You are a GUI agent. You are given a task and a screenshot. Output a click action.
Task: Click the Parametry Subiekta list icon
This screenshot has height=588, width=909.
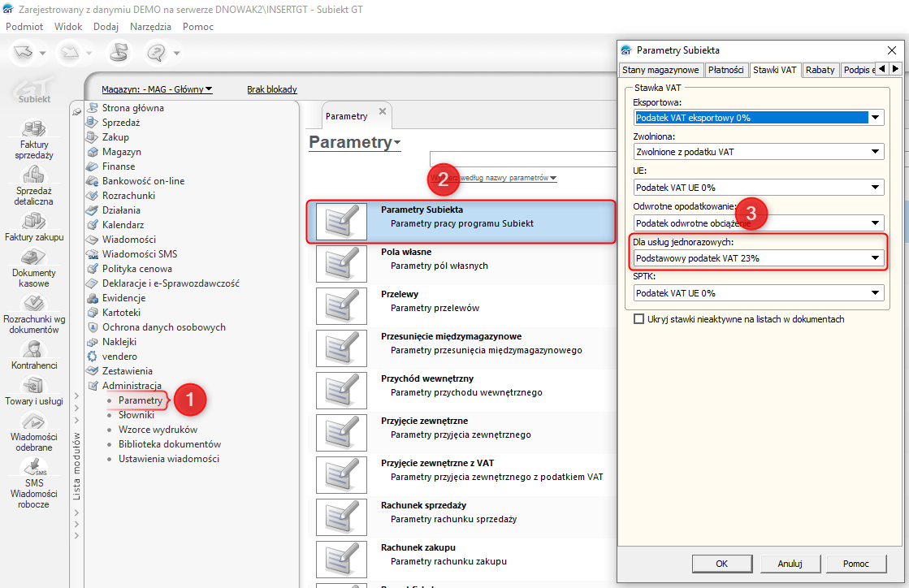click(x=341, y=221)
